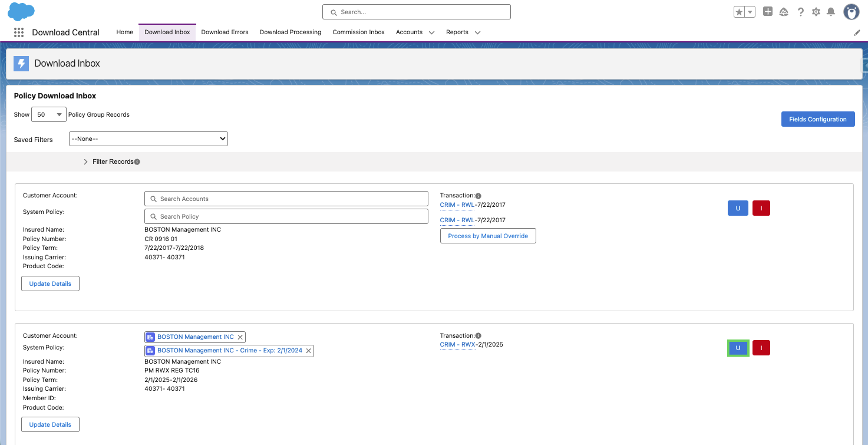Remove BOSTON Management INC customer account pill

240,337
